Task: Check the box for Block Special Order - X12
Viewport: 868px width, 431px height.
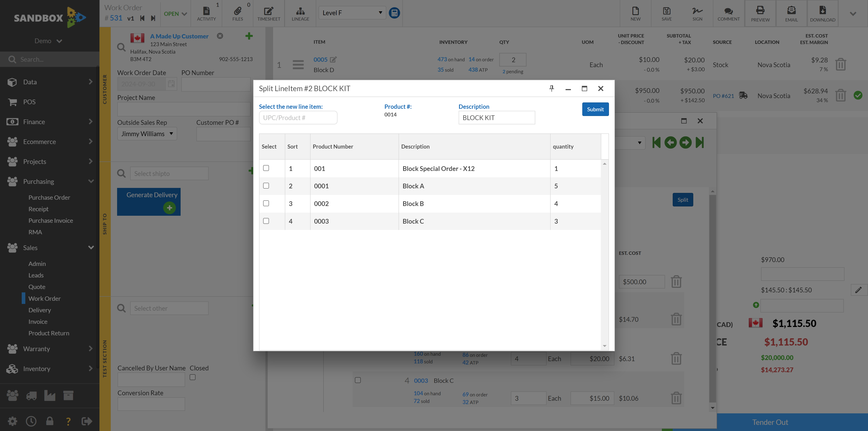Action: tap(266, 168)
